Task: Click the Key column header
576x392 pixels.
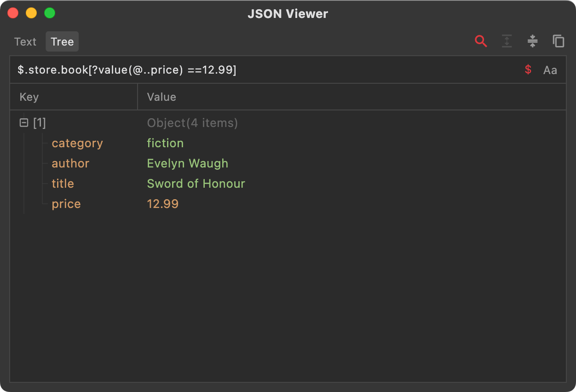Action: [29, 97]
